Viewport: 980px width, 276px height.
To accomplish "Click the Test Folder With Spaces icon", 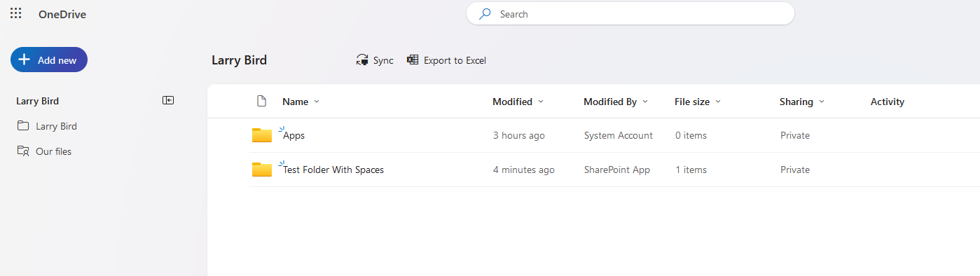I will pyautogui.click(x=262, y=170).
